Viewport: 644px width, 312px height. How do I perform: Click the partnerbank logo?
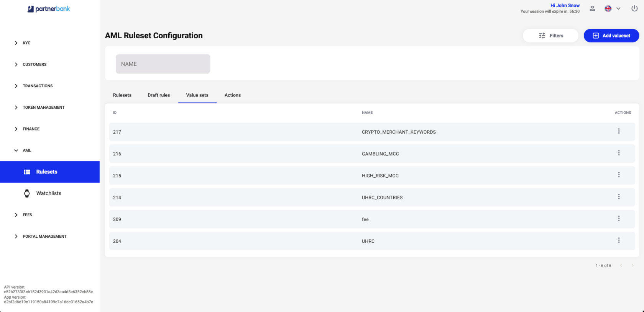(49, 9)
